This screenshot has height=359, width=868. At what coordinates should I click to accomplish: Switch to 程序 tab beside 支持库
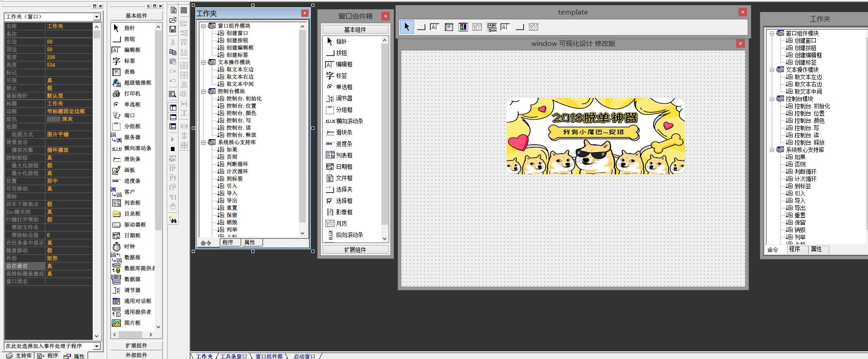(x=48, y=356)
